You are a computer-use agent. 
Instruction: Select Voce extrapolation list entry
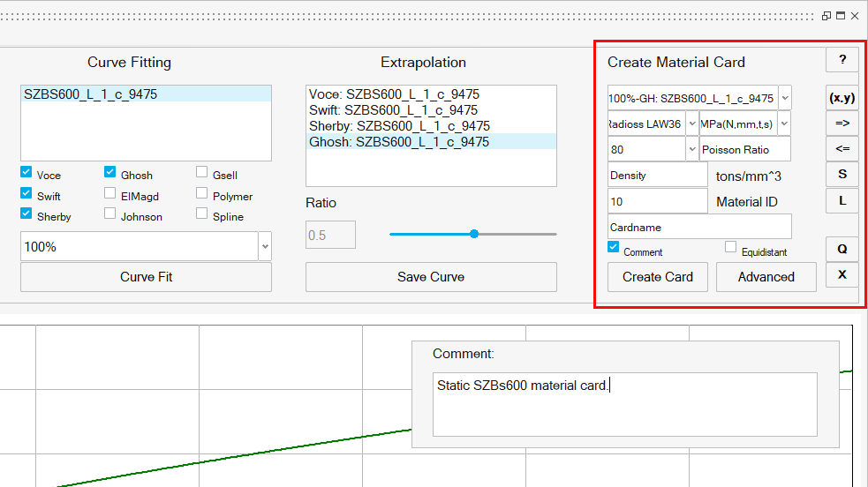pyautogui.click(x=394, y=94)
